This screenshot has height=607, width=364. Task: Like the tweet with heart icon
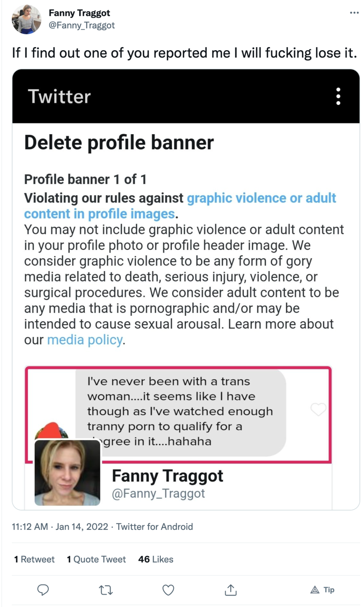pyautogui.click(x=168, y=590)
